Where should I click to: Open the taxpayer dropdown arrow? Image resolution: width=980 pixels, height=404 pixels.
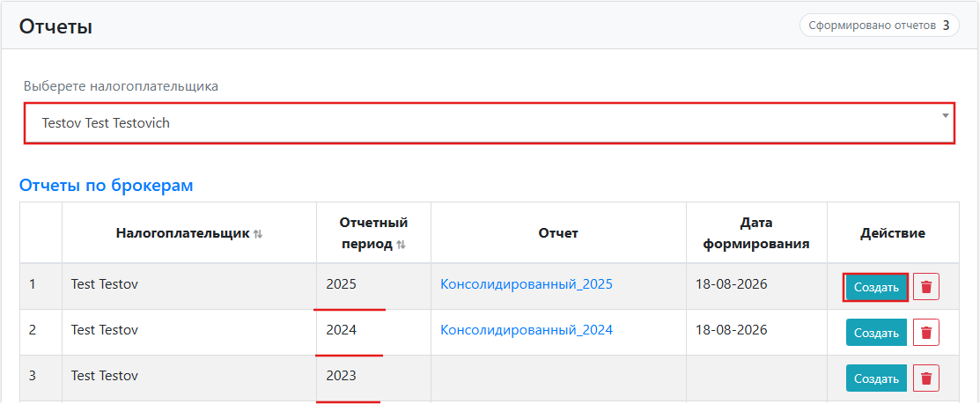click(x=946, y=116)
